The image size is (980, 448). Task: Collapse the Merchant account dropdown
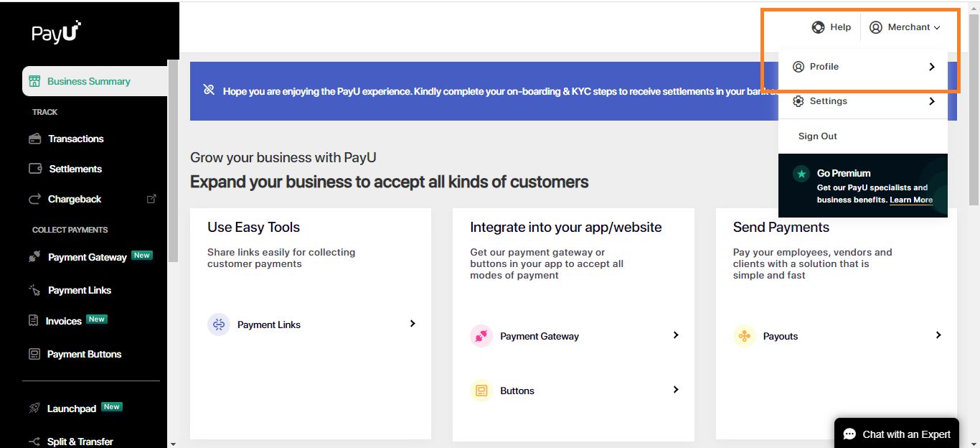pos(905,27)
